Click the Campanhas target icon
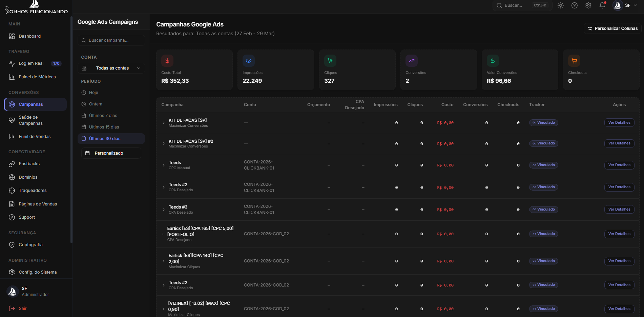The image size is (644, 317). (x=12, y=104)
